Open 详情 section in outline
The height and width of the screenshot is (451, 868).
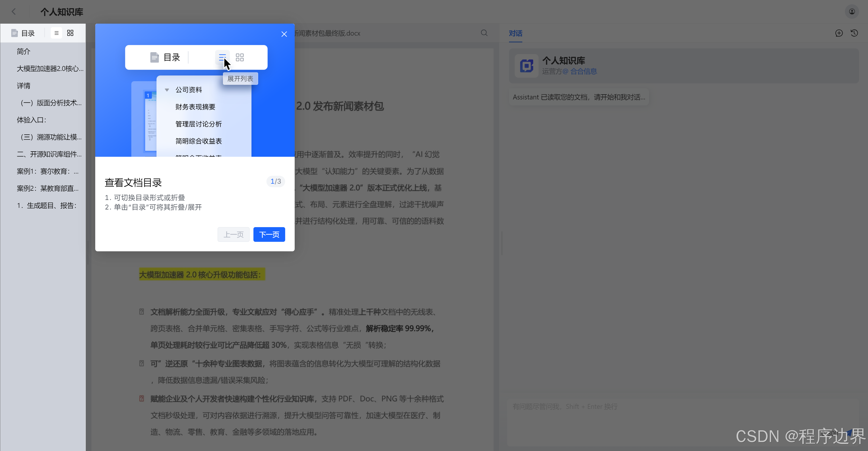coord(24,86)
